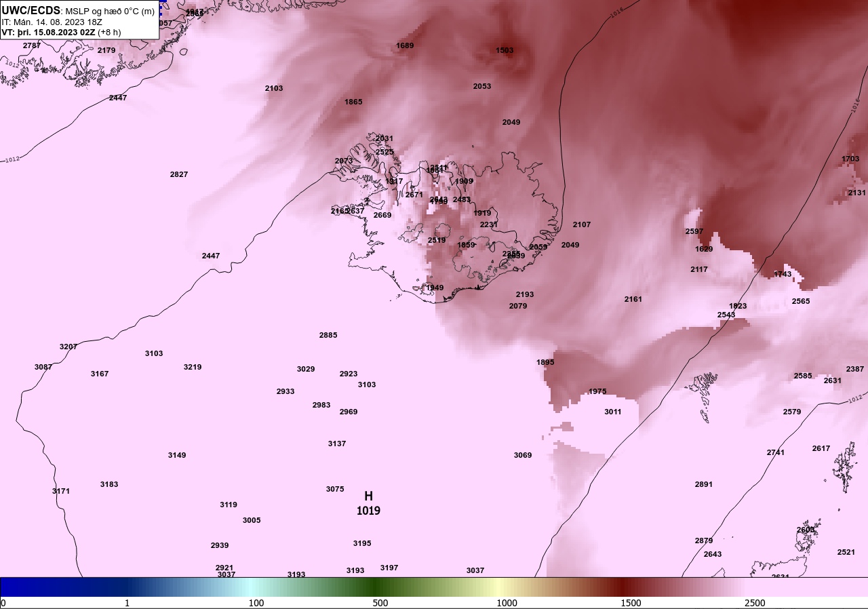Select the 2891 height value
The image size is (868, 609).
tap(704, 484)
